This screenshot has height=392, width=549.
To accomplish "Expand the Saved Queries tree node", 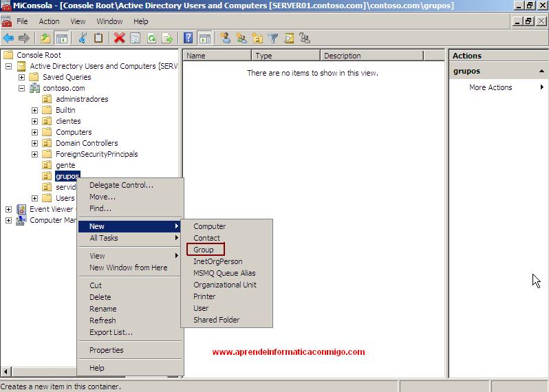I will (22, 77).
